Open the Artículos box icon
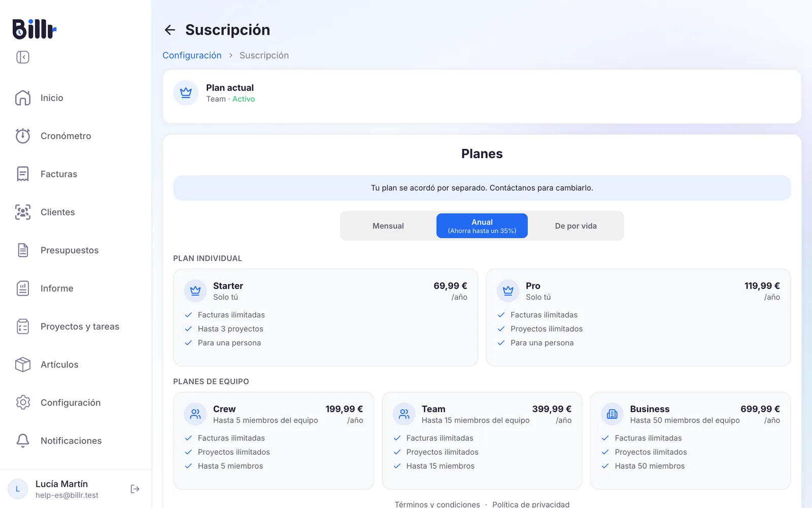The image size is (812, 508). 23,364
